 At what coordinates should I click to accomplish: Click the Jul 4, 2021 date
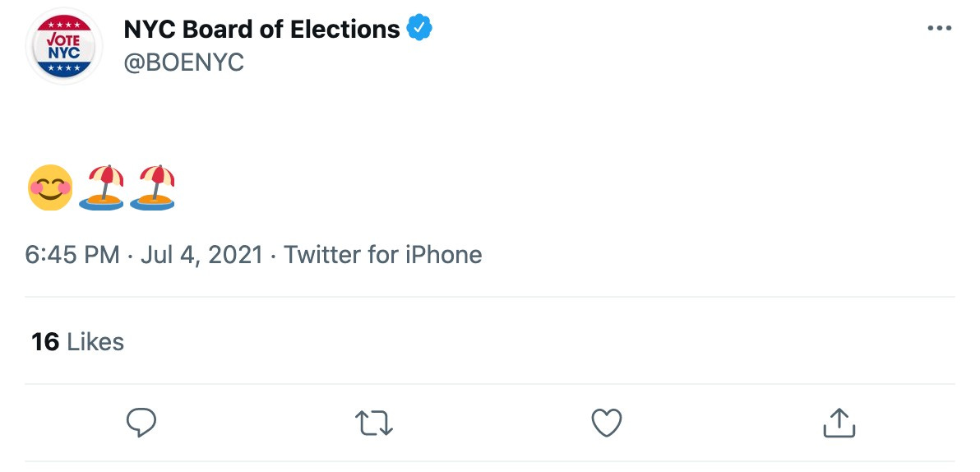[201, 255]
